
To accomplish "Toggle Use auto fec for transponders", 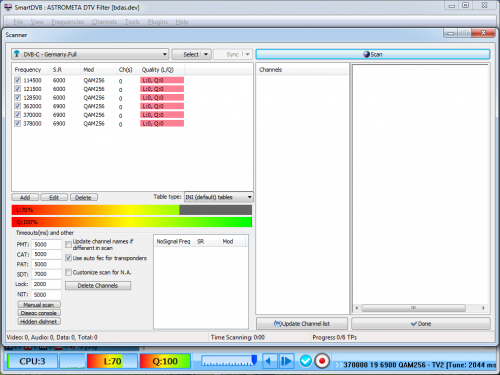I will [x=68, y=258].
